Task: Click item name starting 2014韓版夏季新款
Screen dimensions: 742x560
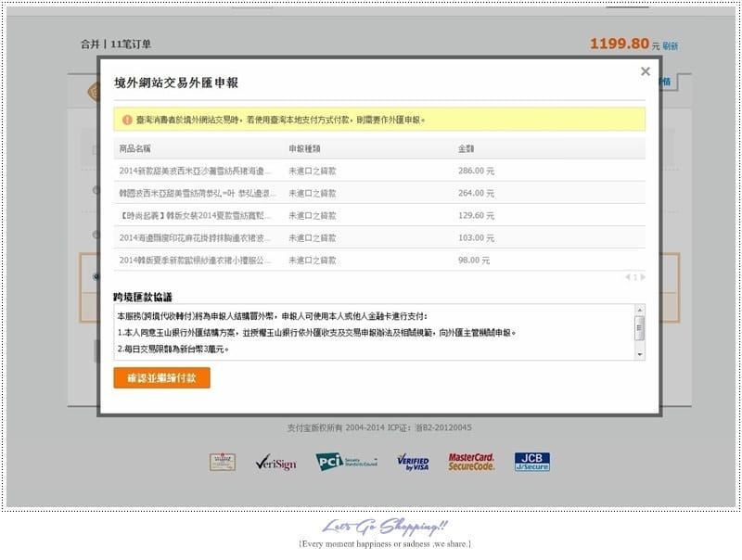Action: click(x=196, y=261)
